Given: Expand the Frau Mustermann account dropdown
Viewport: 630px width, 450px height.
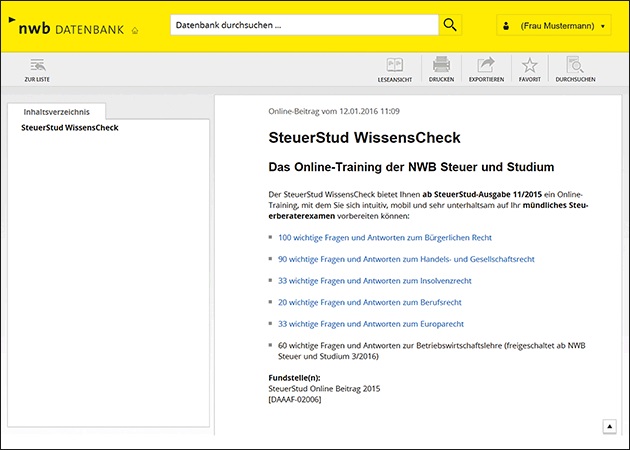Looking at the screenshot, I should [x=604, y=27].
